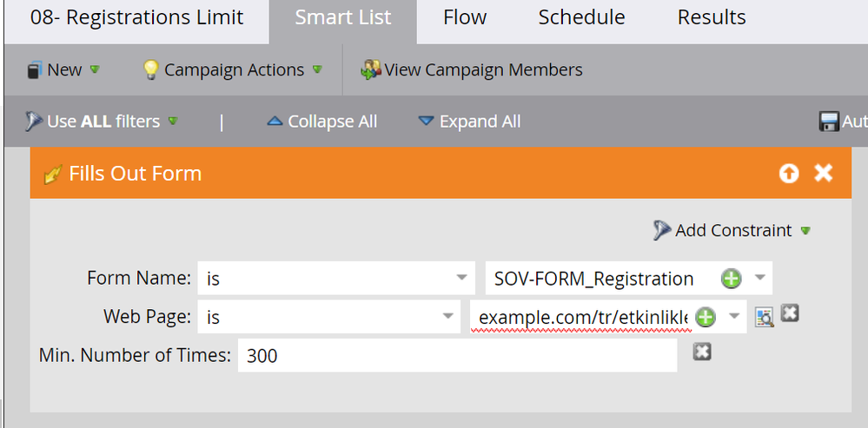Open the Add Constraint menu
Screen dimensions: 868x428
[x=734, y=230]
